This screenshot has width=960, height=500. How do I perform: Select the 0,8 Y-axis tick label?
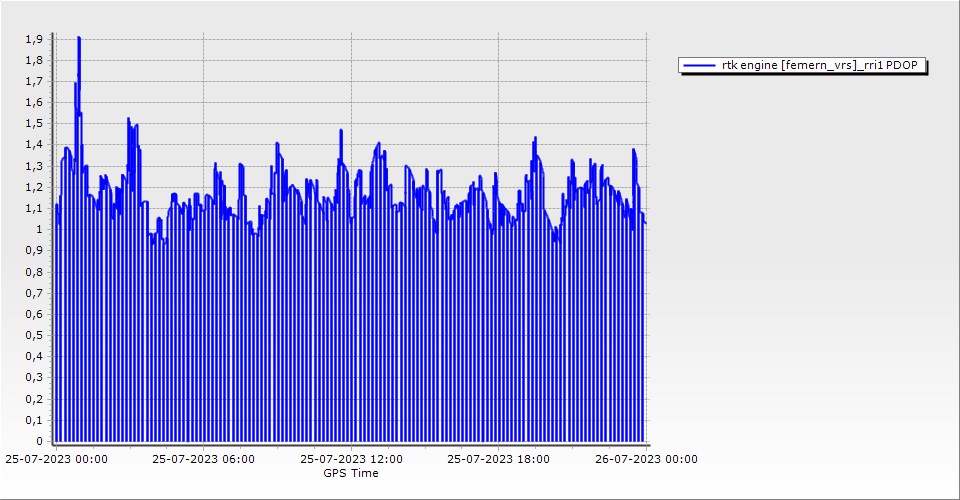[34, 272]
